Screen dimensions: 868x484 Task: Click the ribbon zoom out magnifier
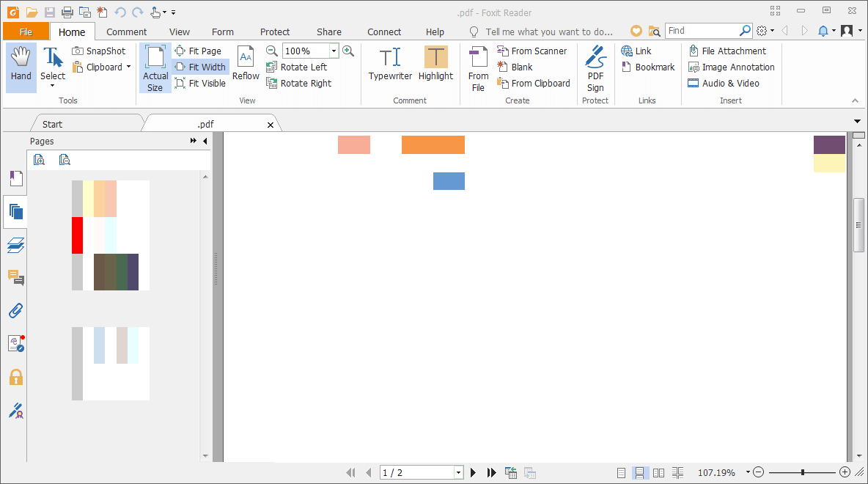[x=271, y=51]
